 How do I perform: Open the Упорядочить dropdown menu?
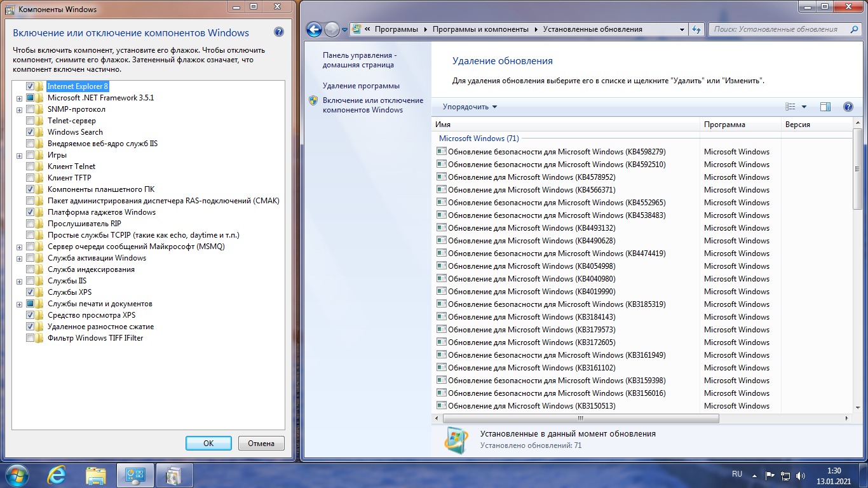[x=470, y=107]
